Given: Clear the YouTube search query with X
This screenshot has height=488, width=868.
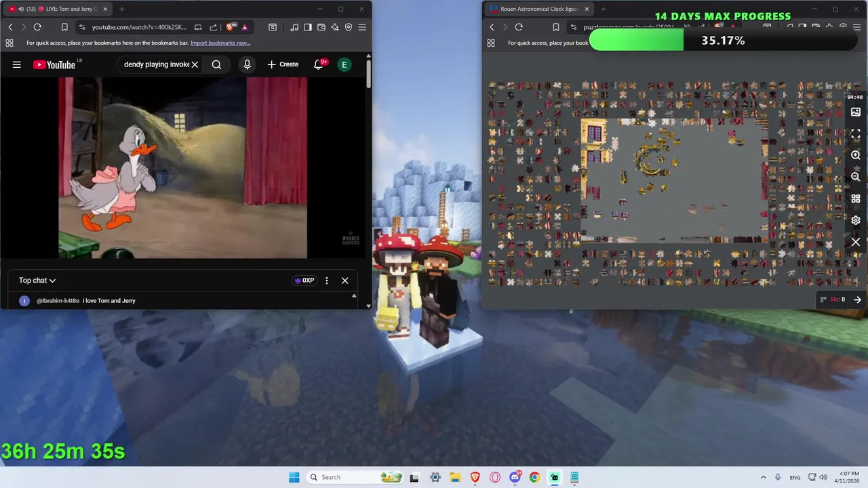Looking at the screenshot, I should point(195,64).
